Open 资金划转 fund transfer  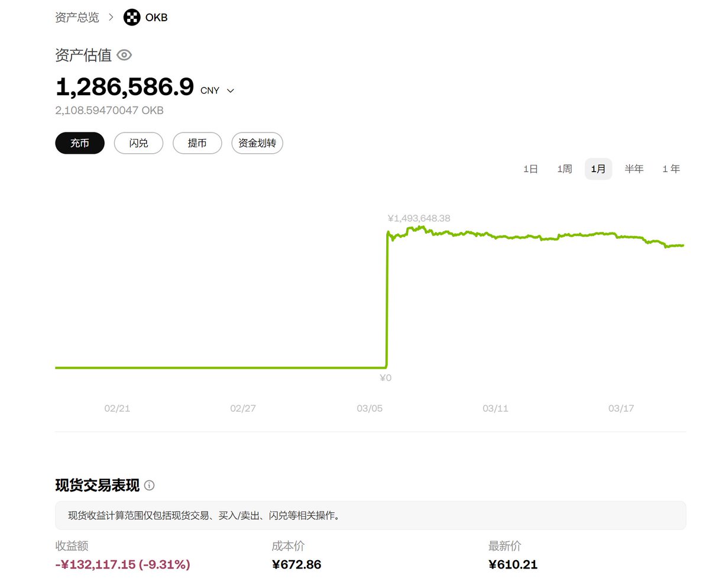pyautogui.click(x=257, y=143)
